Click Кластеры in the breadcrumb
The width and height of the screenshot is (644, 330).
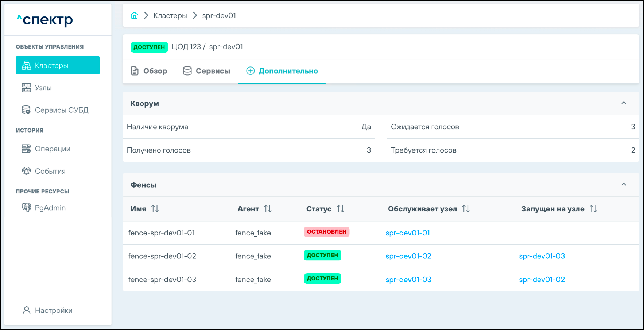tap(170, 16)
